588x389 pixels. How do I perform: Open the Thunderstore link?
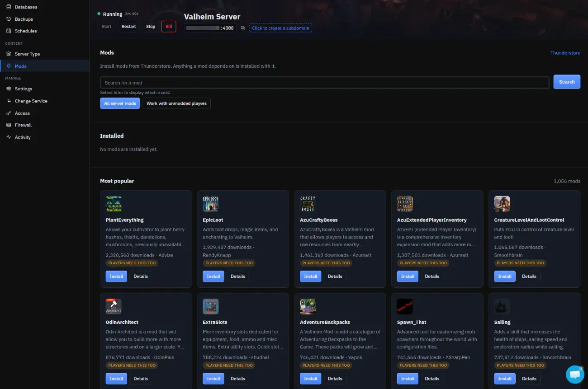pos(565,53)
